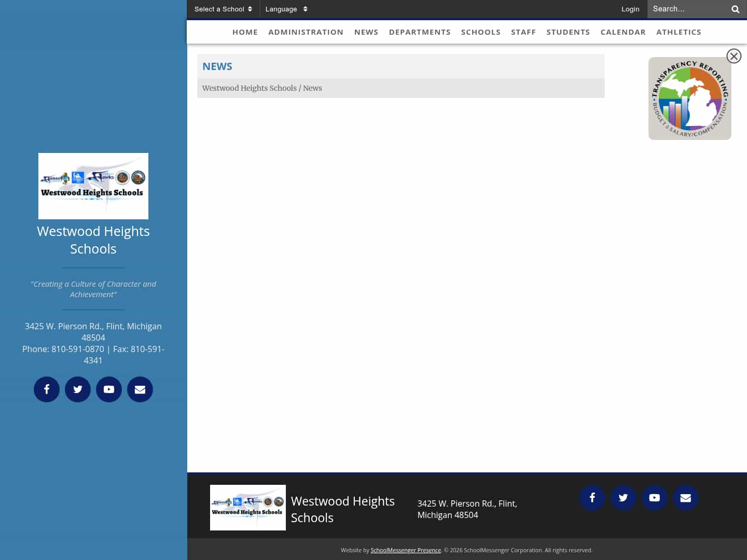The width and height of the screenshot is (747, 560).
Task: Click the email envelope icon in sidebar
Action: point(140,389)
